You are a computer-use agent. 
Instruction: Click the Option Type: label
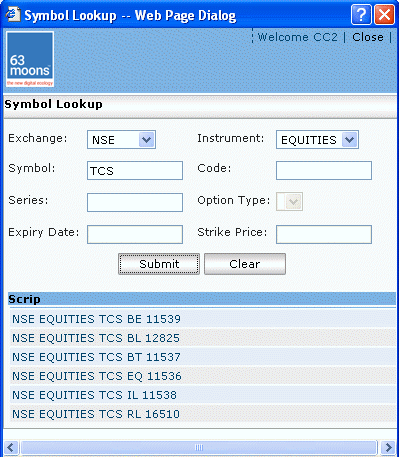tap(234, 200)
